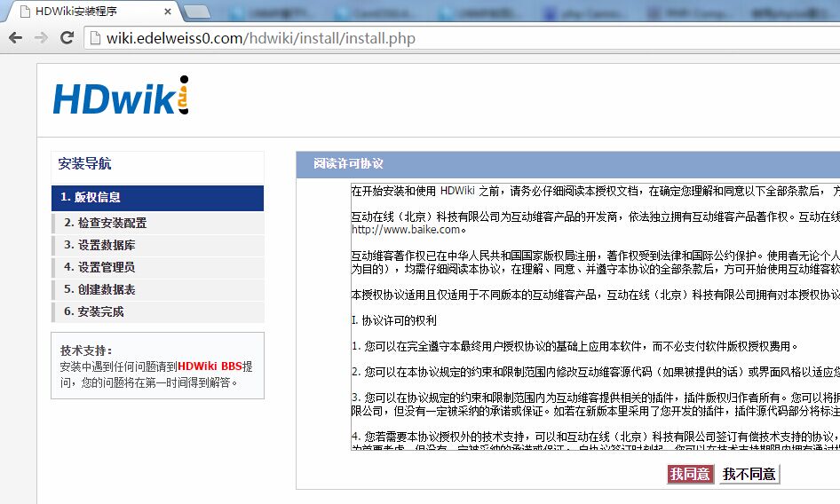The width and height of the screenshot is (840, 504).
Task: Click the 我同意 agree button
Action: [x=690, y=474]
